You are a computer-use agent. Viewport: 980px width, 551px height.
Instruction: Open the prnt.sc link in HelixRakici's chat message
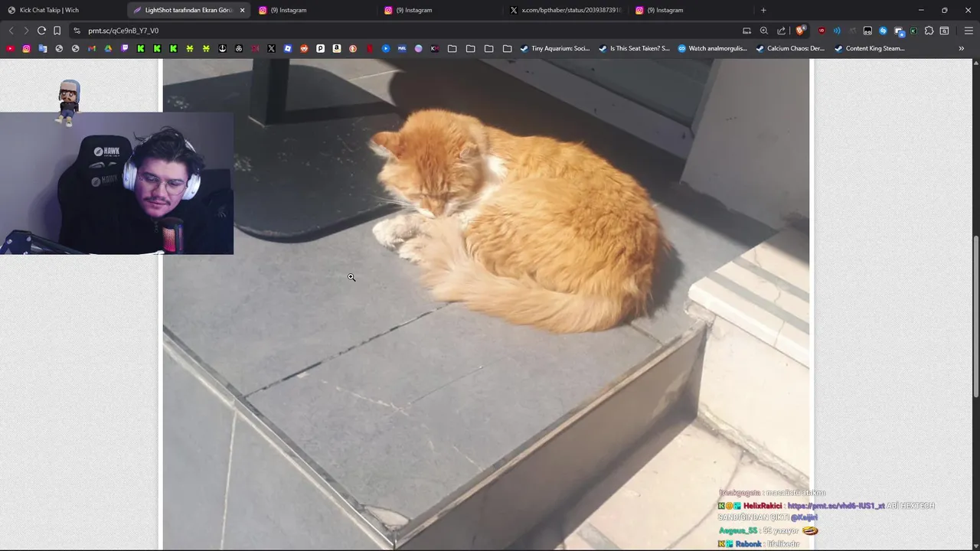836,506
